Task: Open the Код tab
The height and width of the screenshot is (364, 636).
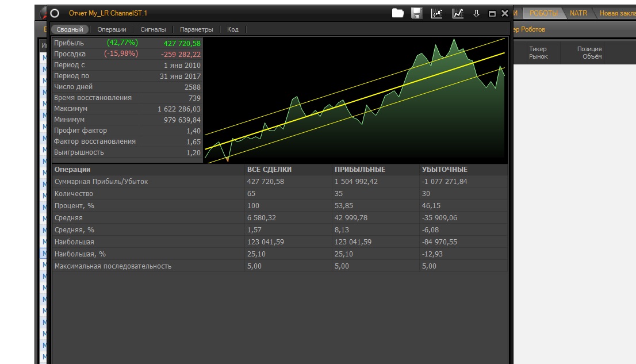Action: [233, 29]
